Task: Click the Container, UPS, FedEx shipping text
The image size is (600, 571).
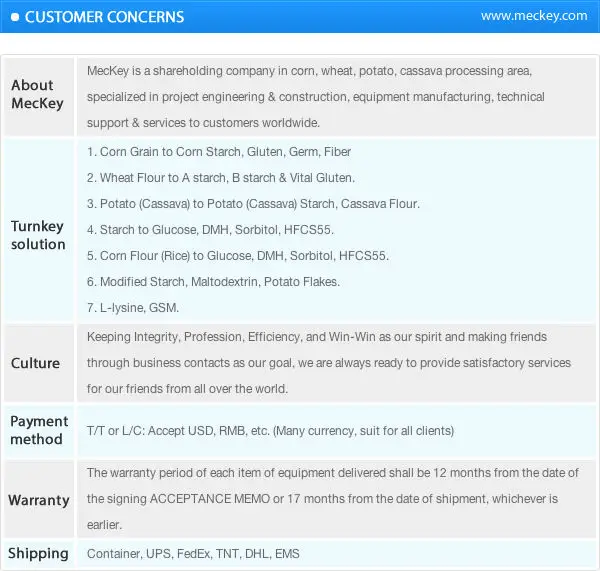Action: (x=193, y=554)
